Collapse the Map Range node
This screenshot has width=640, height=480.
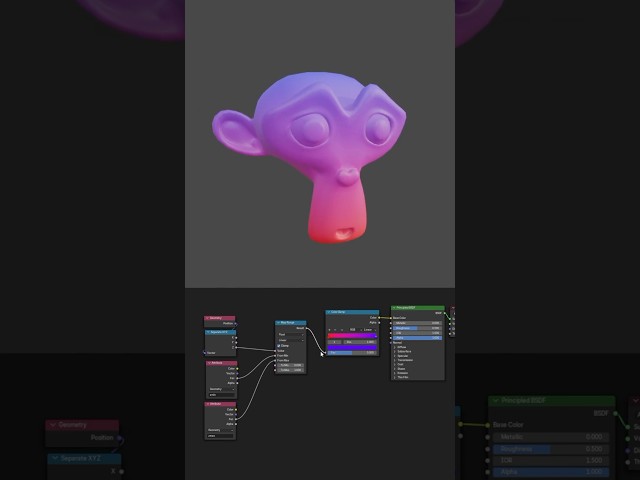click(278, 322)
